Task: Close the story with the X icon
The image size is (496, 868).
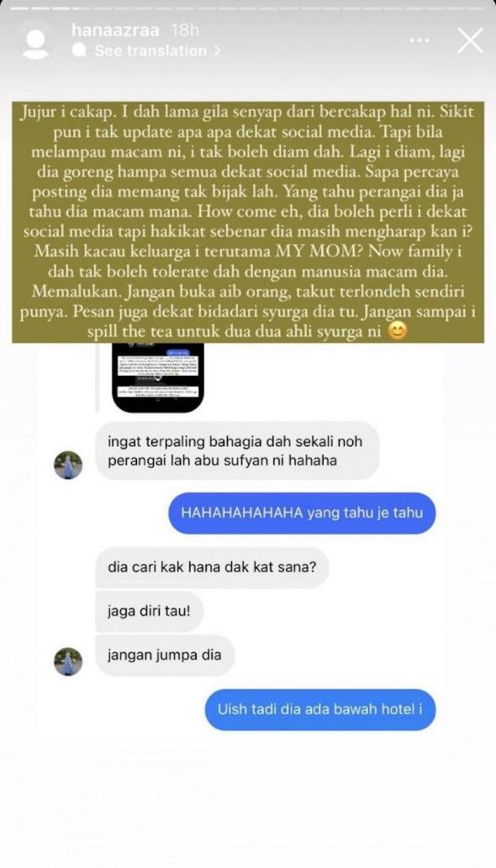Action: pyautogui.click(x=470, y=41)
